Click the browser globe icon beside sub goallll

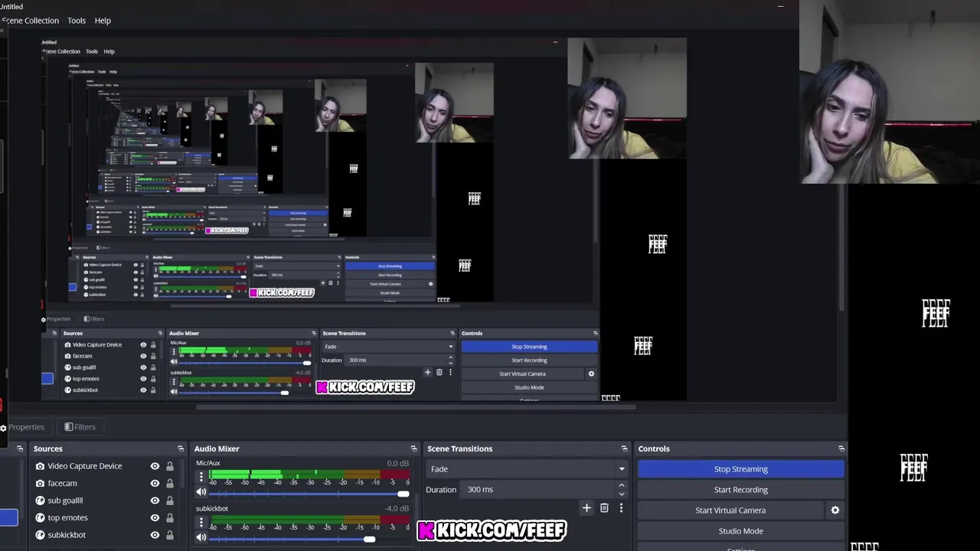(40, 500)
